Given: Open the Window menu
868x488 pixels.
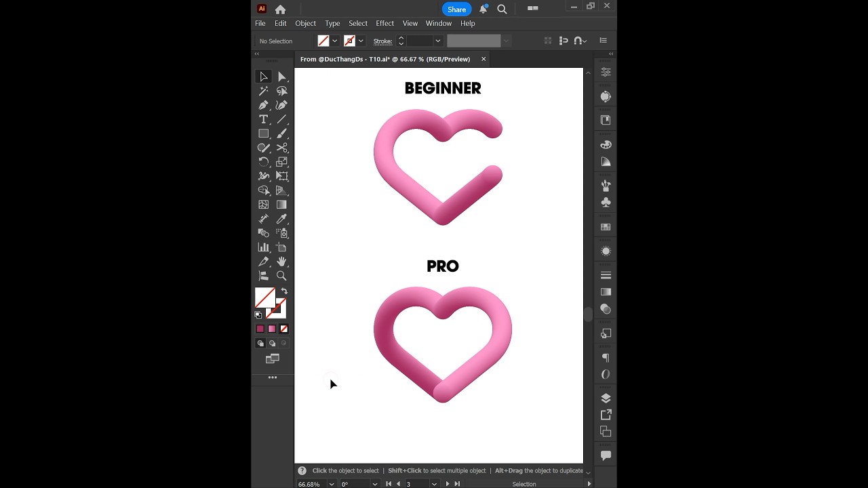Looking at the screenshot, I should click(x=439, y=23).
